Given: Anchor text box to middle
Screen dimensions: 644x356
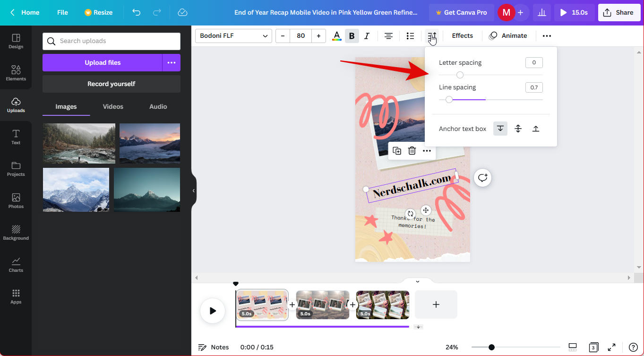Looking at the screenshot, I should click(x=518, y=129).
